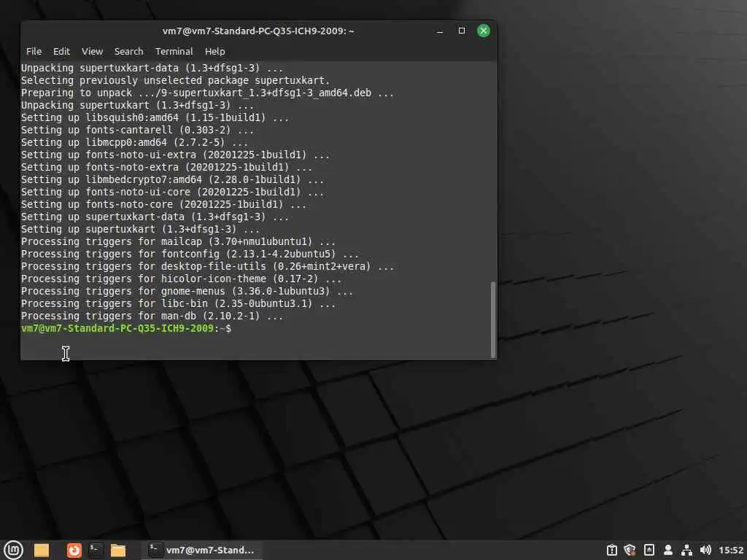Open the Terminal menu

click(174, 52)
